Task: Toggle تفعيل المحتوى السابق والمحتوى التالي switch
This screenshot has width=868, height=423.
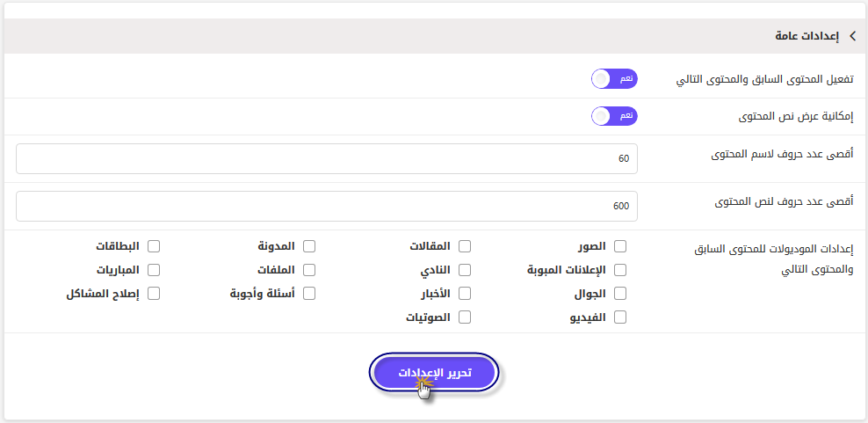Action: [x=614, y=79]
